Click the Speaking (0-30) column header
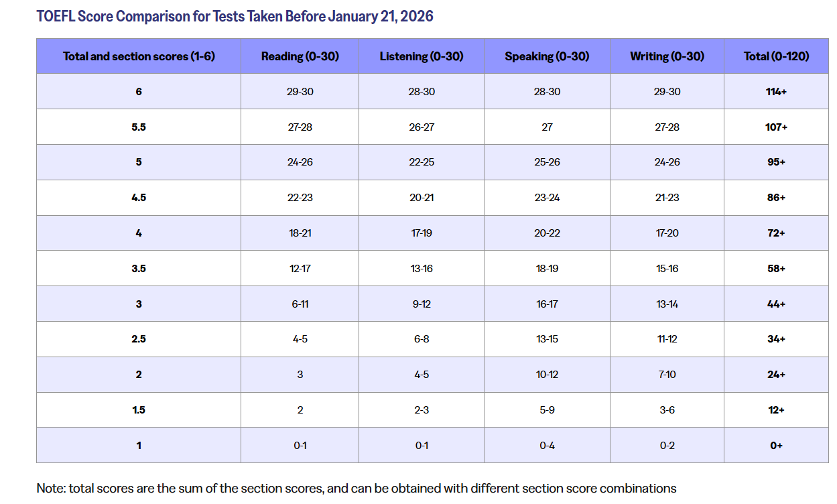 [547, 56]
